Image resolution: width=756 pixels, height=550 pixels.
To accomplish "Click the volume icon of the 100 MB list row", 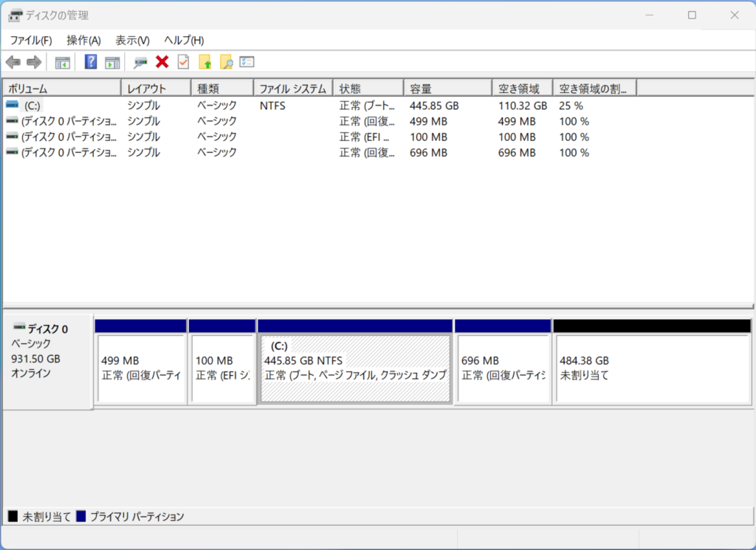I will (12, 137).
